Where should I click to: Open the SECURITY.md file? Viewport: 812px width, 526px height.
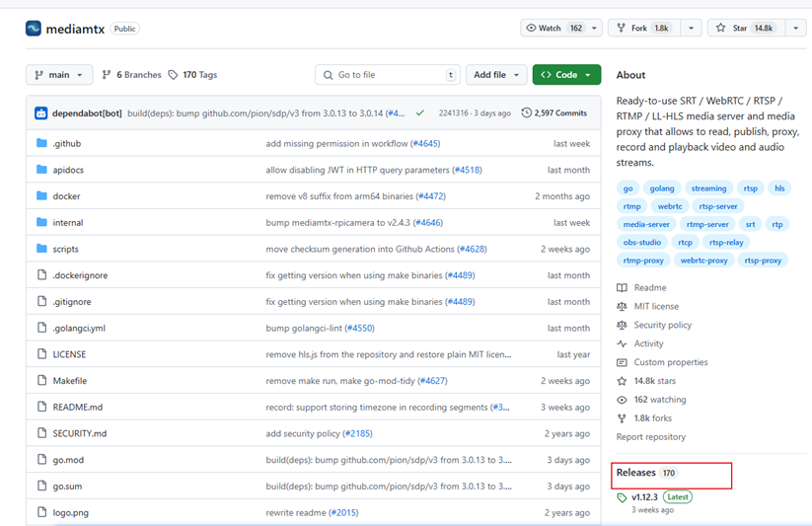pos(80,433)
